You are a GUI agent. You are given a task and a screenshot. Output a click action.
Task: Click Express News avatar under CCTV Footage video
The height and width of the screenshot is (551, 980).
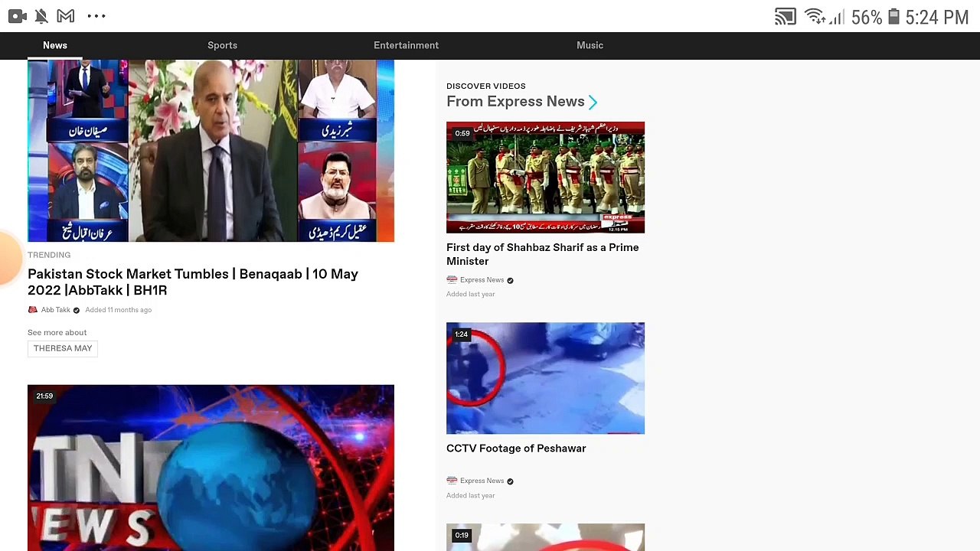click(452, 481)
